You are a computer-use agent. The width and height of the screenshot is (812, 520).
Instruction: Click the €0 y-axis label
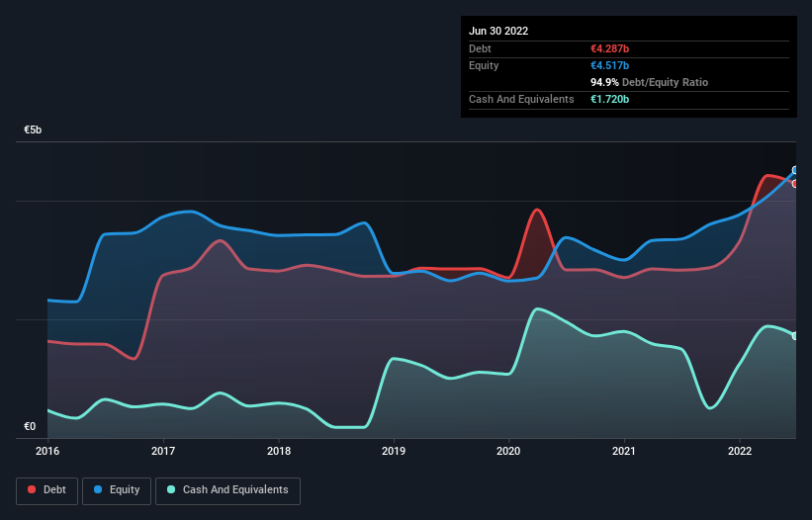tap(30, 426)
